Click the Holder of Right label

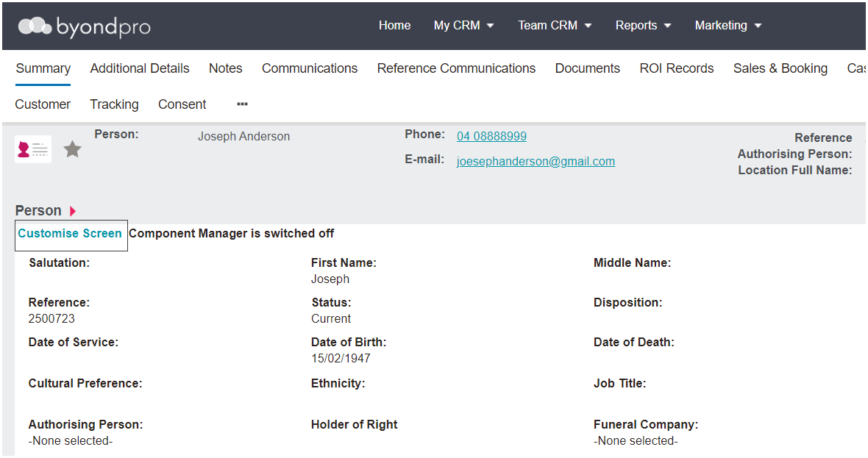coord(355,425)
